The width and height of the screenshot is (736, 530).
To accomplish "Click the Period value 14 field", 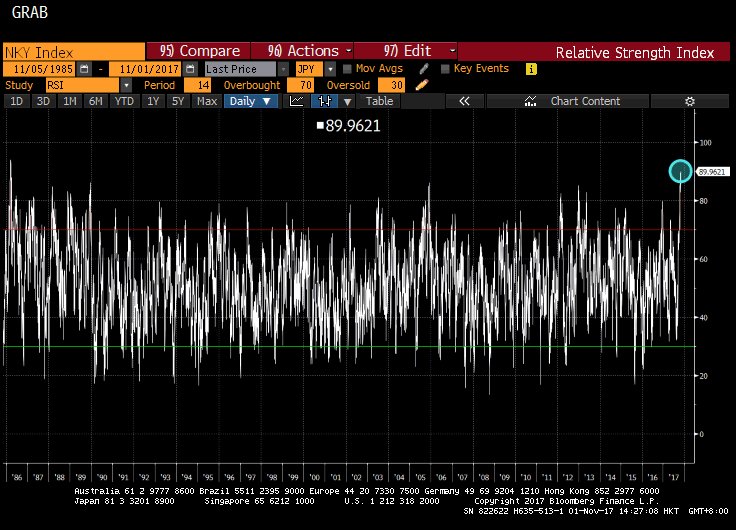I will tap(198, 85).
